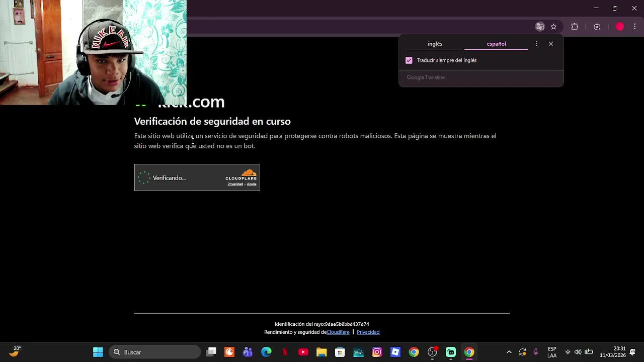Open Roblox from the taskbar
Screen dimensions: 644x362
(395, 352)
